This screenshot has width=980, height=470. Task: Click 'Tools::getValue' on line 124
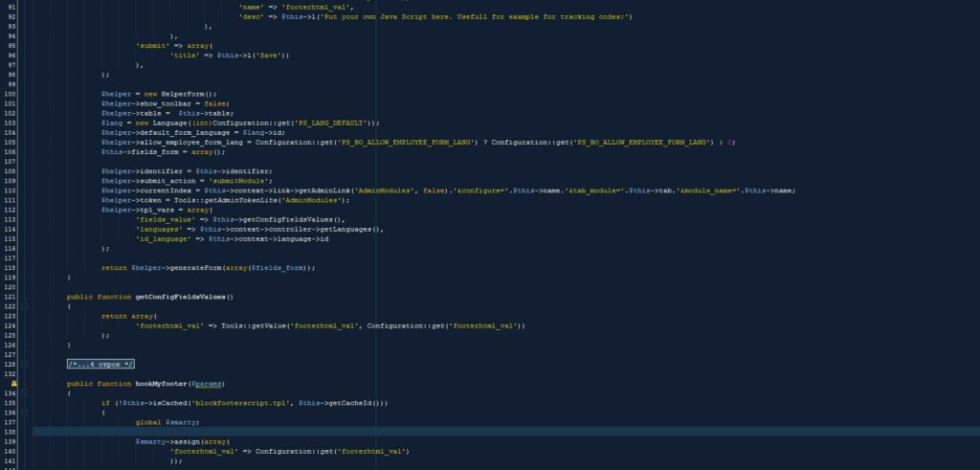(253, 325)
